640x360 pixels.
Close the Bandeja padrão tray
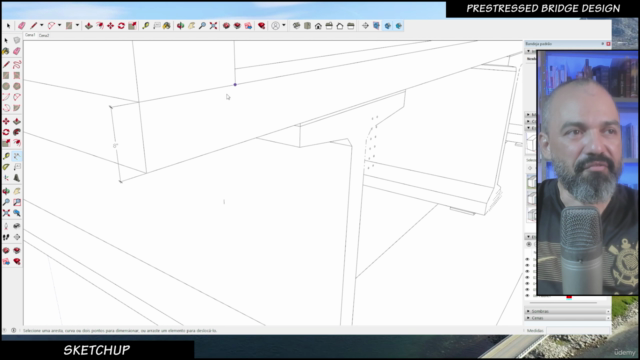(x=608, y=44)
